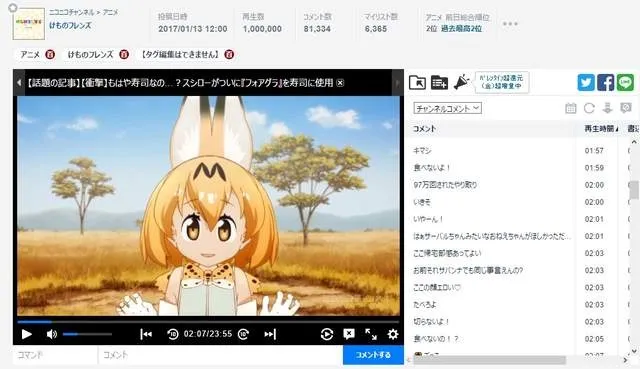Screen dimensions: 640x369
Task: Adjust the volume slider
Action: (87, 334)
